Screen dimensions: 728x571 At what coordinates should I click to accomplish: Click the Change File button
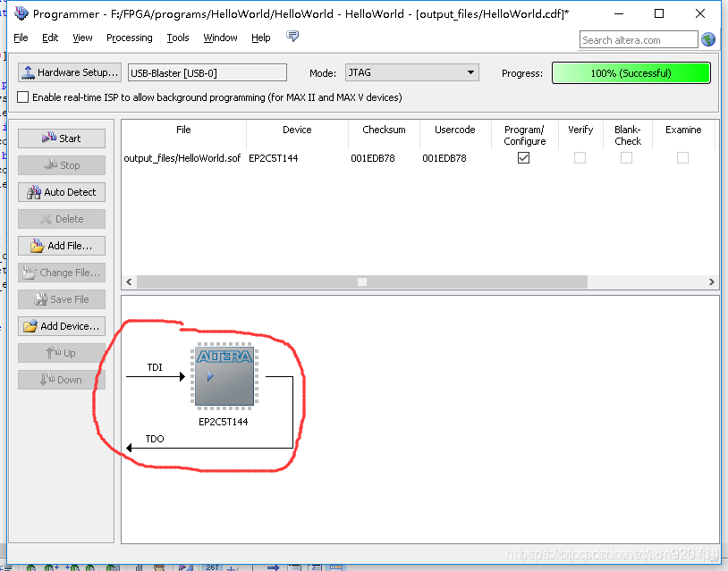click(62, 273)
